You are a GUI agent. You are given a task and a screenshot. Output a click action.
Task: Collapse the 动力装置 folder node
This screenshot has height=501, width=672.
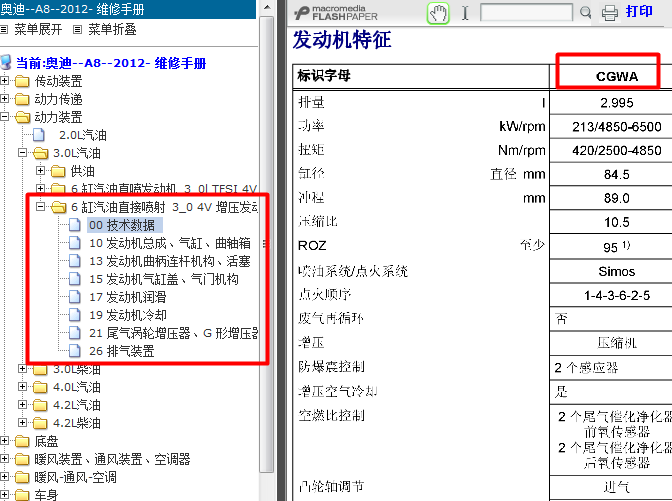[4, 117]
